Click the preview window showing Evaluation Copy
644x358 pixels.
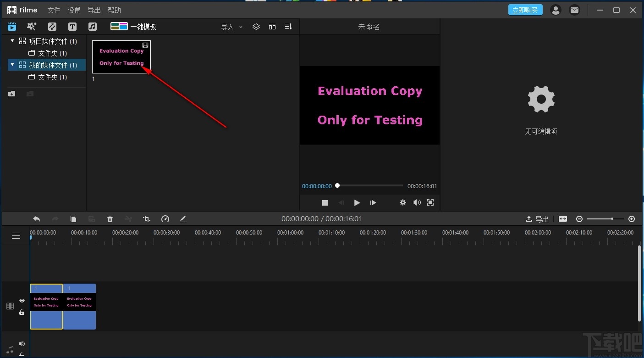pos(369,105)
